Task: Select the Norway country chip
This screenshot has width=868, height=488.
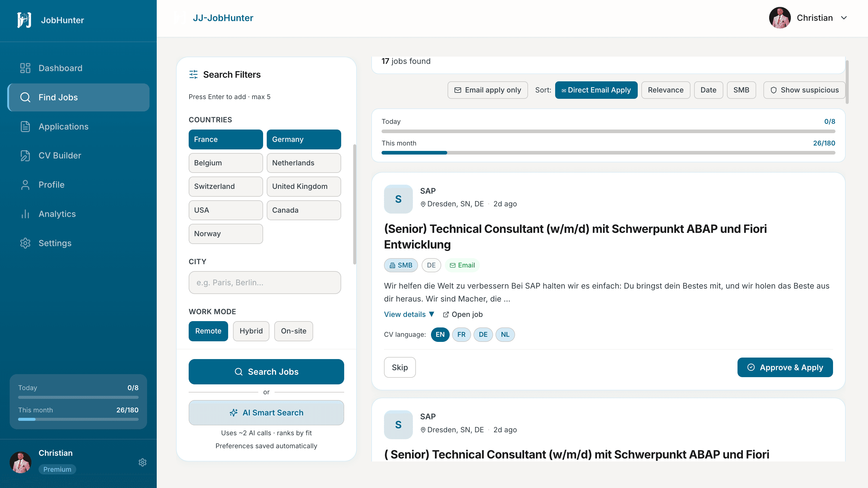Action: tap(226, 234)
